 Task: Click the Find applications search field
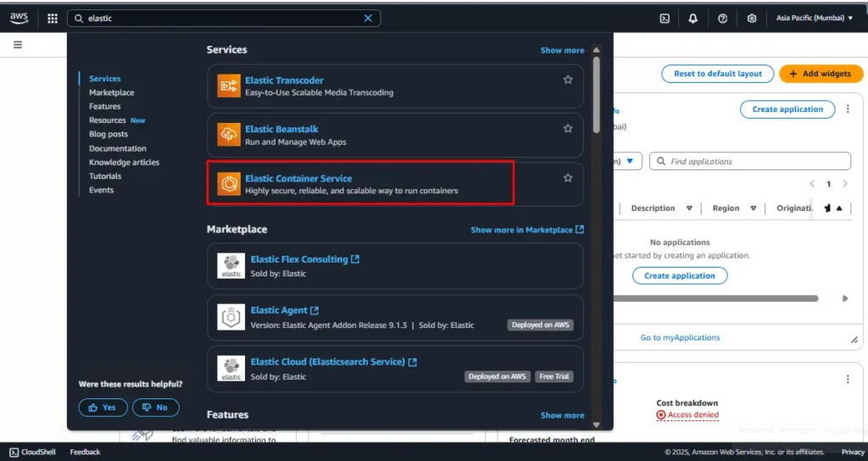point(750,161)
